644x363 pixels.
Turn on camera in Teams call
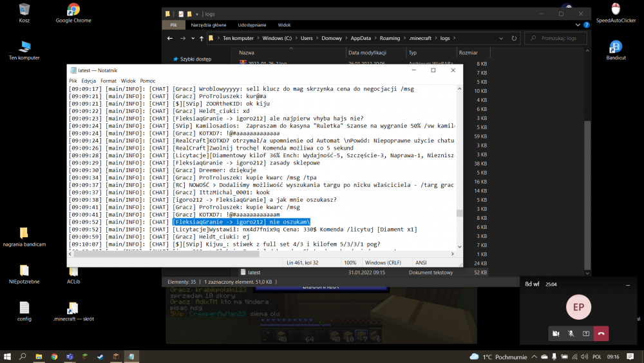click(555, 333)
